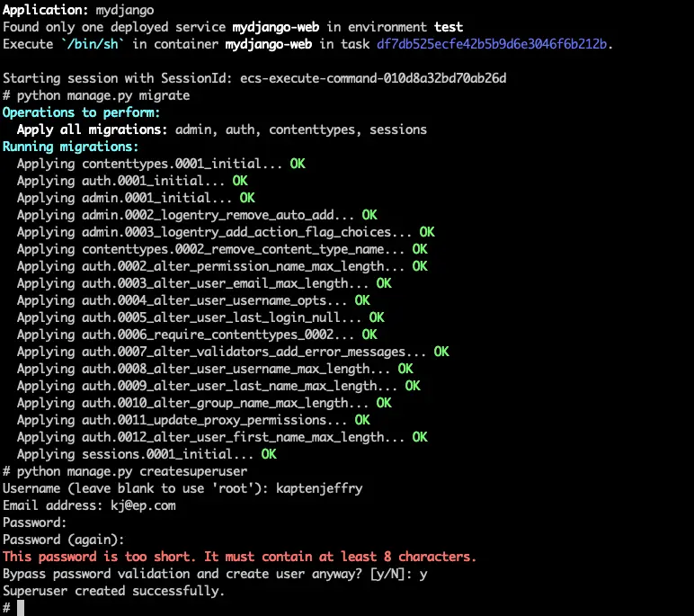Click the environment name 'test'
Screen dimensions: 694x616
[449, 27]
